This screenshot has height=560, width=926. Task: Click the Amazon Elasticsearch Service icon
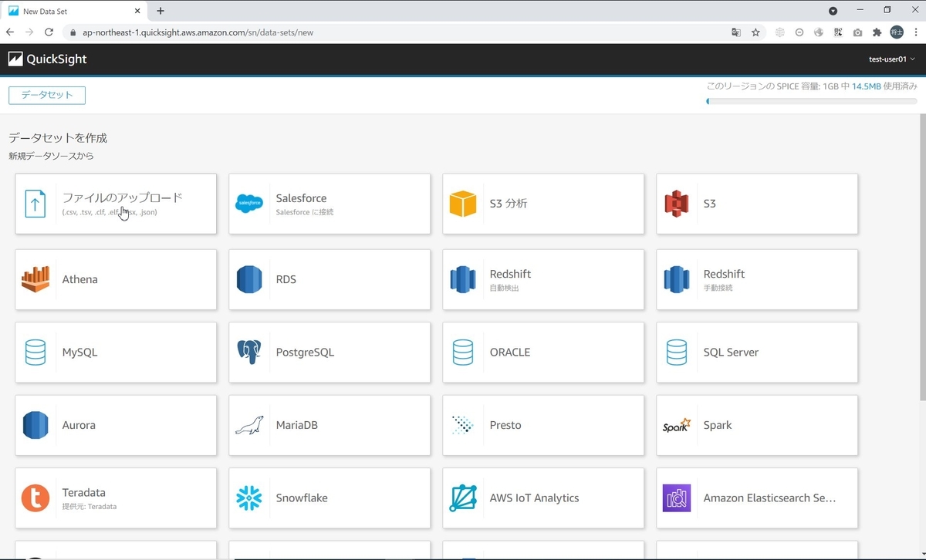677,498
